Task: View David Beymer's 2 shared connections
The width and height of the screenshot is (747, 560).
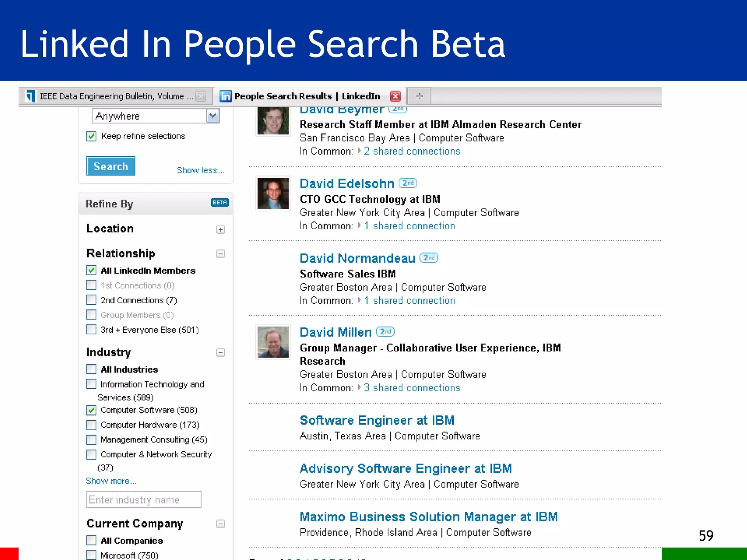Action: coord(412,151)
